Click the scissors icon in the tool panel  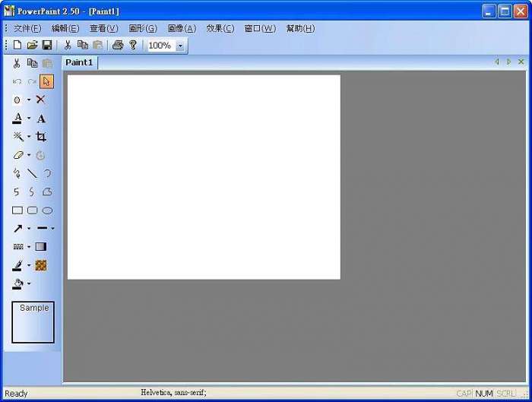pos(17,63)
